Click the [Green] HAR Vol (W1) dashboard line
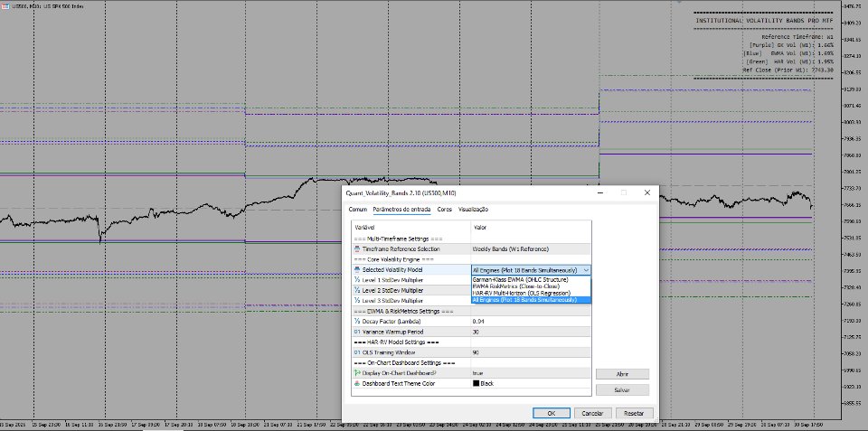This screenshot has width=868, height=431. (789, 61)
